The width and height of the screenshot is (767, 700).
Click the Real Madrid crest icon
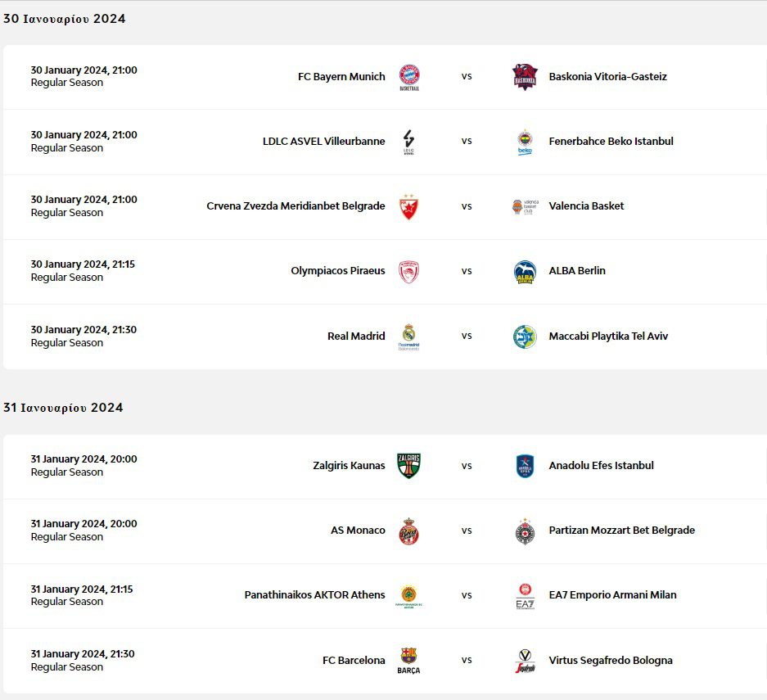(408, 336)
